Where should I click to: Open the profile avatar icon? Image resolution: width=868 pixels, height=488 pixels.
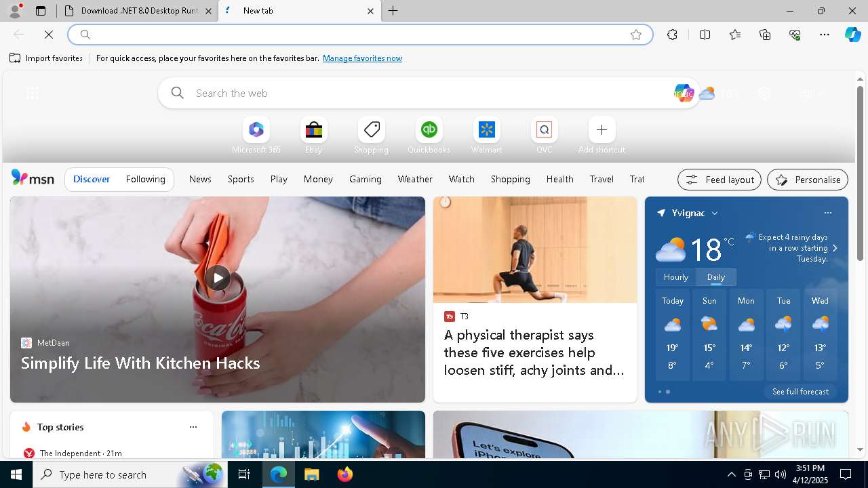(x=15, y=11)
